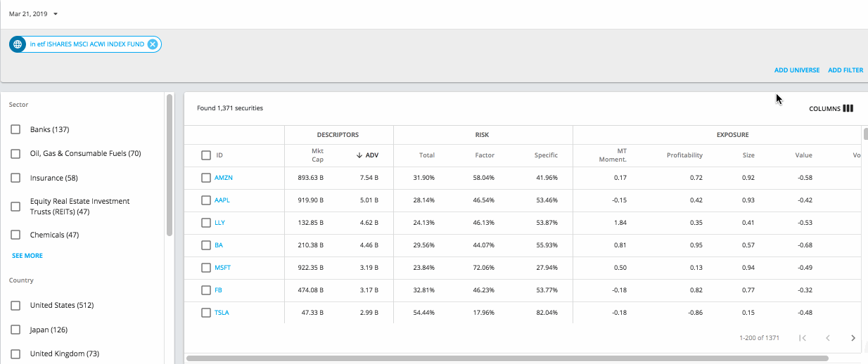The height and width of the screenshot is (364, 868).
Task: Click BA profitability value 0.95
Action: (x=696, y=245)
